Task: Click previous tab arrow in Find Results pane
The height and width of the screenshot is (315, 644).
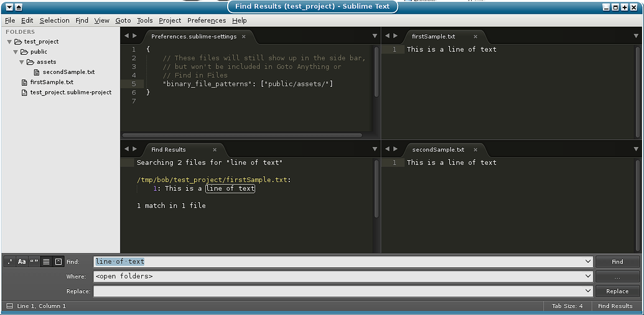Action: (x=126, y=149)
